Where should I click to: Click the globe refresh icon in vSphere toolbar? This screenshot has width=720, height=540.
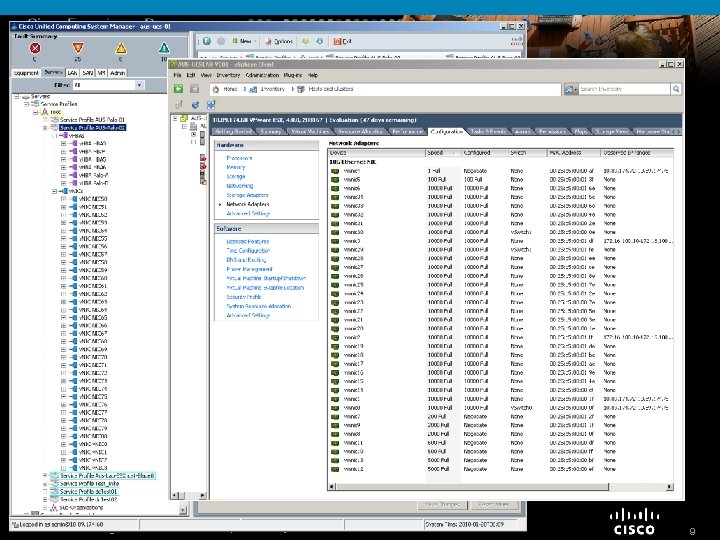click(x=195, y=105)
